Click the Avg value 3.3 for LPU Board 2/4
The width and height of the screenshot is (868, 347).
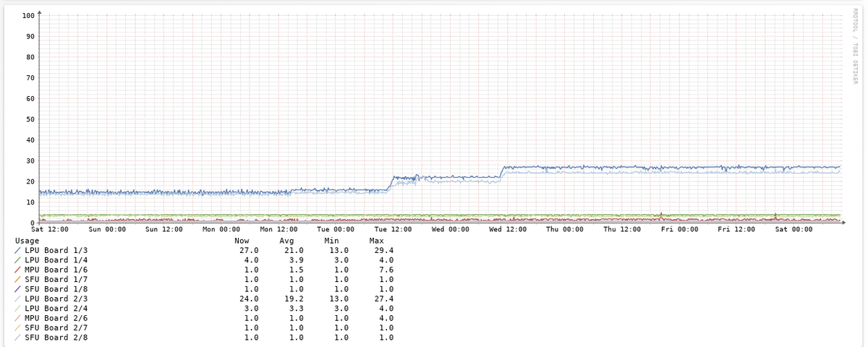[297, 309]
